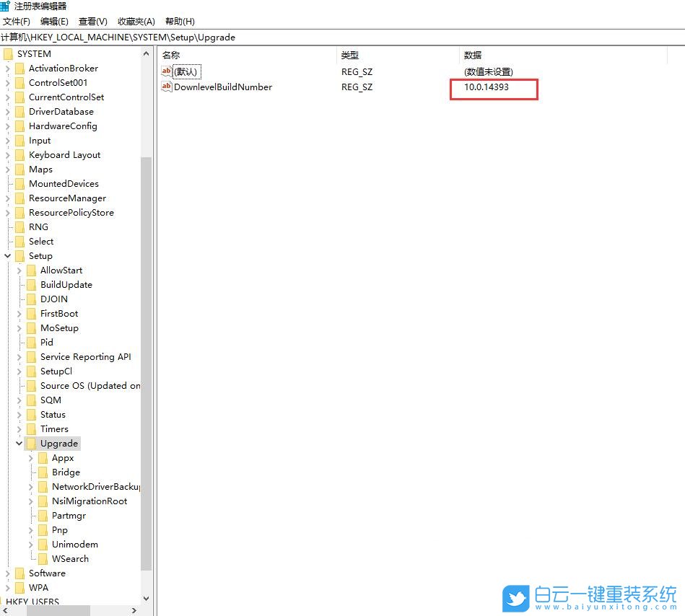Open the 编辑(E) menu
Image resolution: width=685 pixels, height=616 pixels.
(x=54, y=21)
